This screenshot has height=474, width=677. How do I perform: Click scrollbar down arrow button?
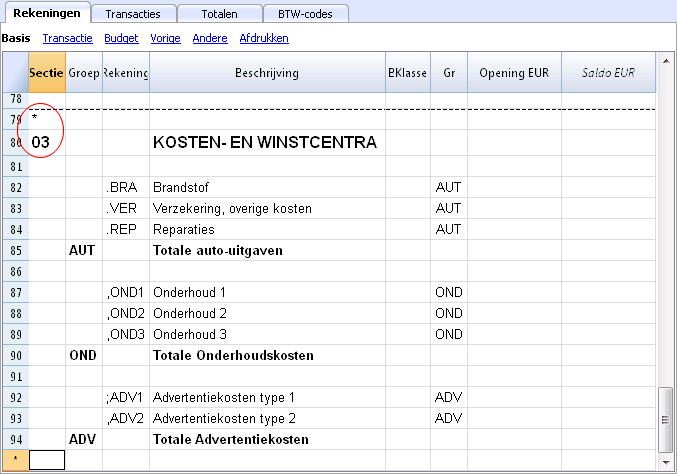pos(666,461)
